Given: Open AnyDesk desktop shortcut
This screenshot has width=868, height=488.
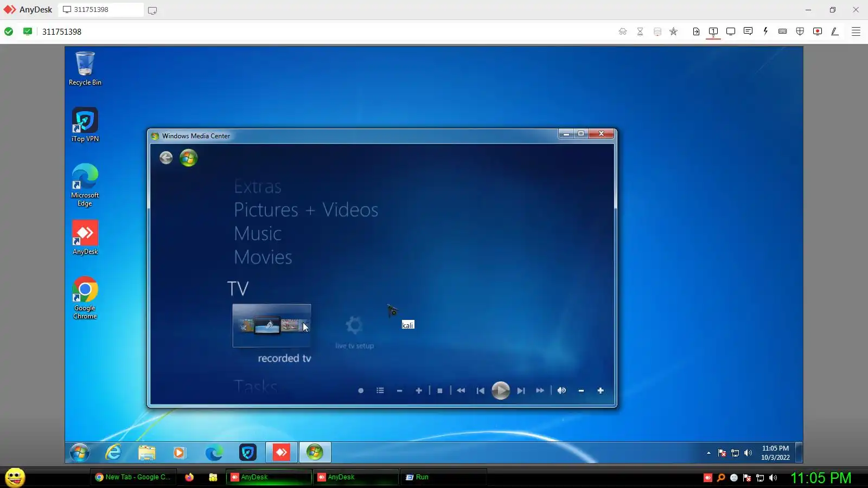Looking at the screenshot, I should [x=85, y=237].
